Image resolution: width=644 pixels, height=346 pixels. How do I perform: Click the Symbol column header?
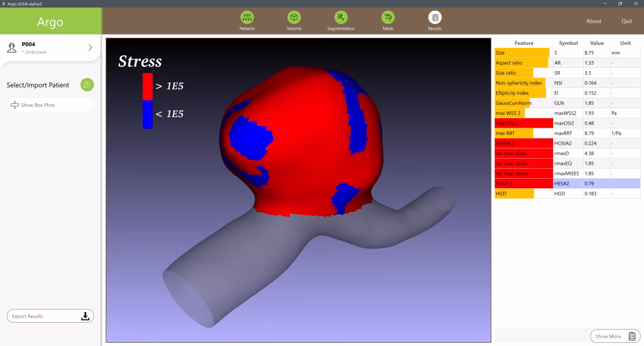568,43
